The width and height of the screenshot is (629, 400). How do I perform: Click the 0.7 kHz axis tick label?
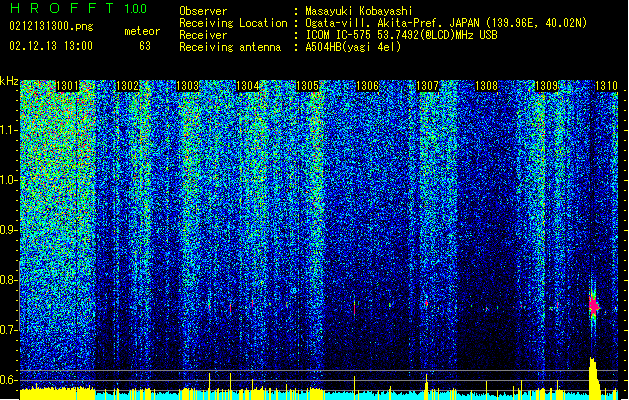(x=8, y=330)
